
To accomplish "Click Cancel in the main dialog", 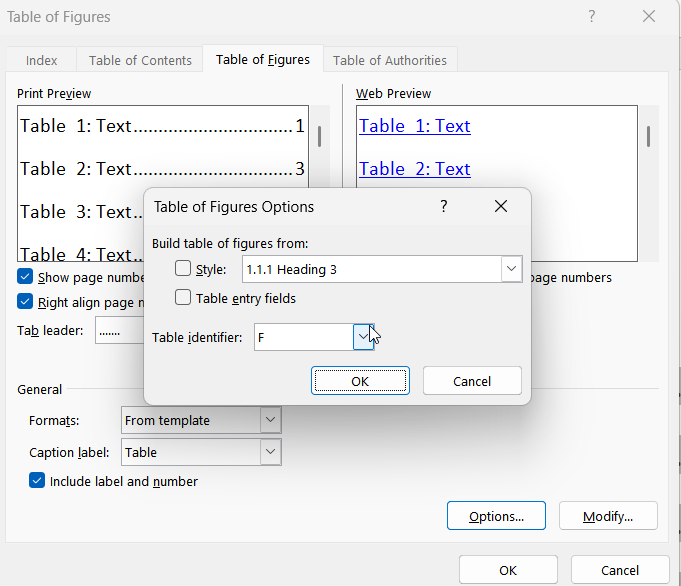I will click(x=620, y=570).
